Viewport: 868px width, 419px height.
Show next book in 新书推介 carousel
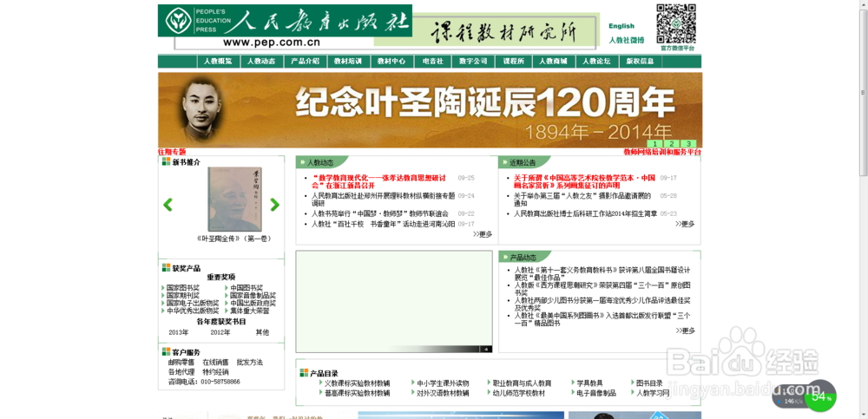pyautogui.click(x=274, y=205)
